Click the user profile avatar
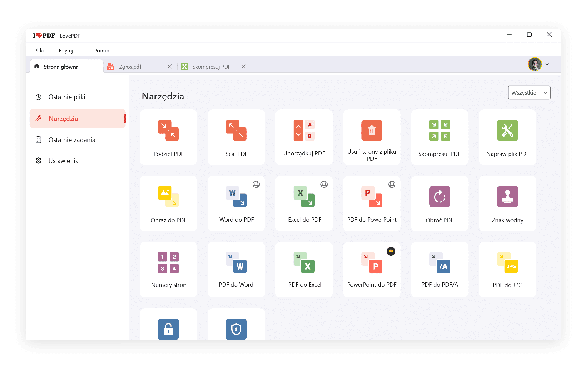Viewport: 588px width, 369px height. (535, 64)
